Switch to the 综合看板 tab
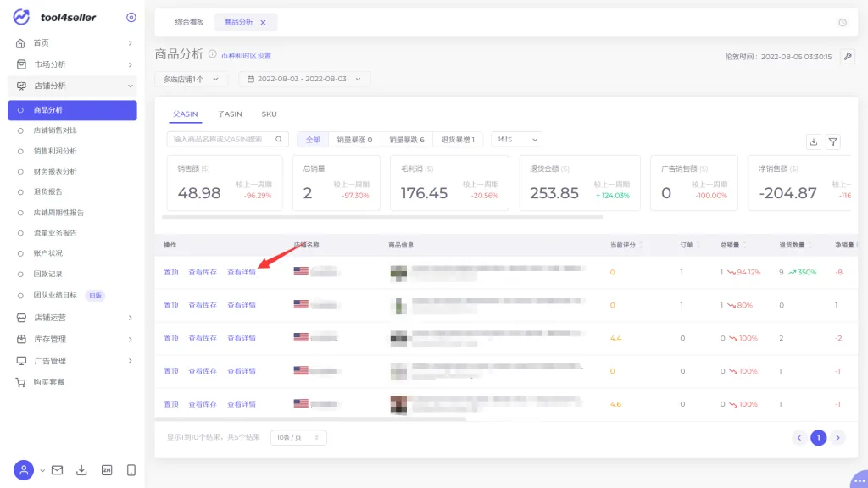 pos(189,22)
